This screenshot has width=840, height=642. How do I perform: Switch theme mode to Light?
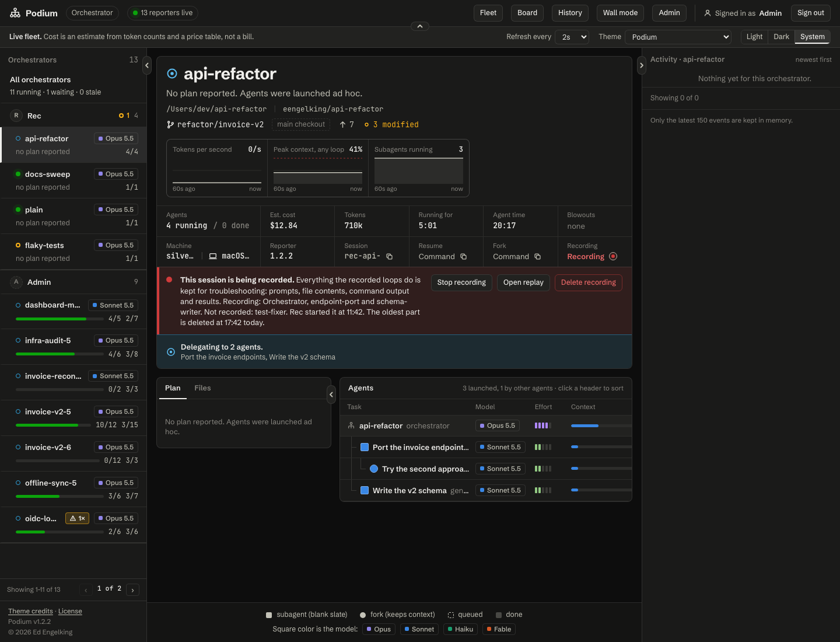(x=754, y=37)
